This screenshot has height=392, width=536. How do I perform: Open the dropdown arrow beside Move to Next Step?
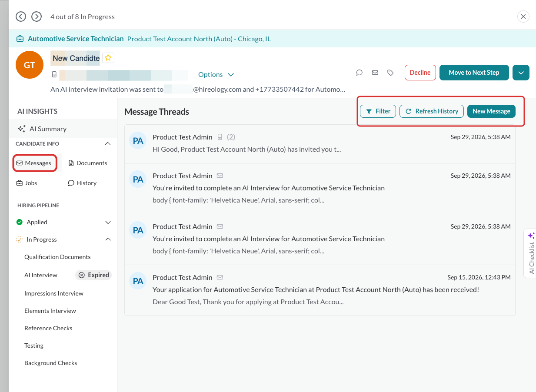(521, 73)
